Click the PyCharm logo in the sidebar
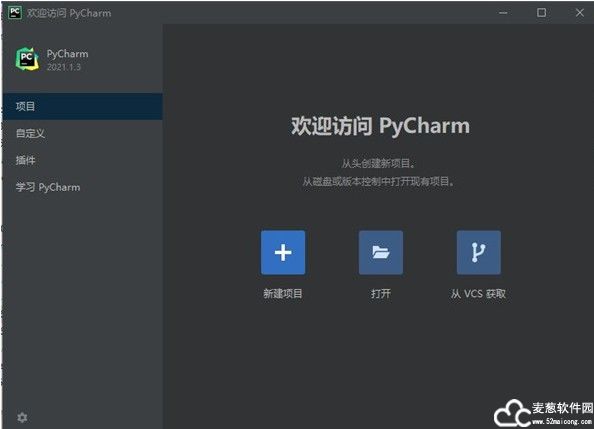The image size is (594, 429). click(x=27, y=59)
